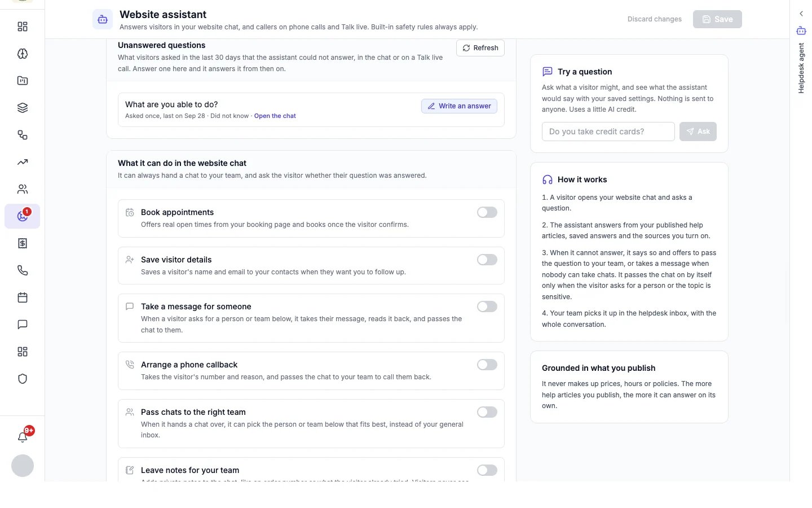This screenshot has width=812, height=508.
Task: Follow the Open the chat link
Action: (275, 116)
